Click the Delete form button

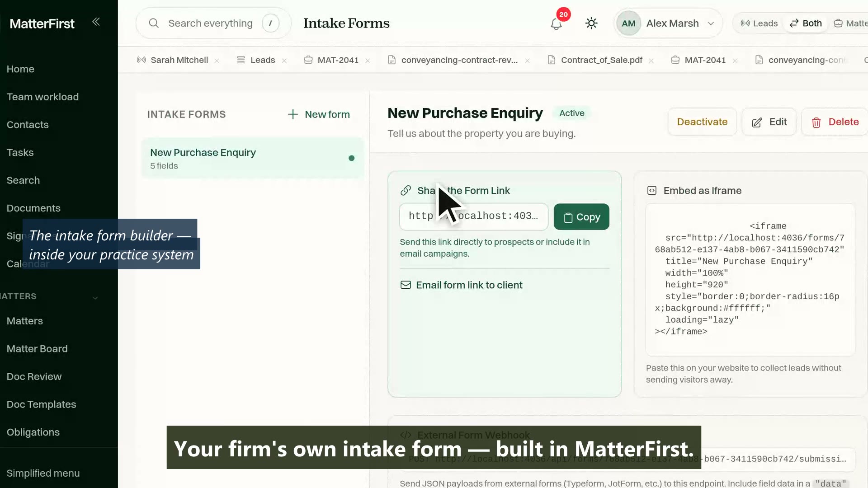point(835,122)
